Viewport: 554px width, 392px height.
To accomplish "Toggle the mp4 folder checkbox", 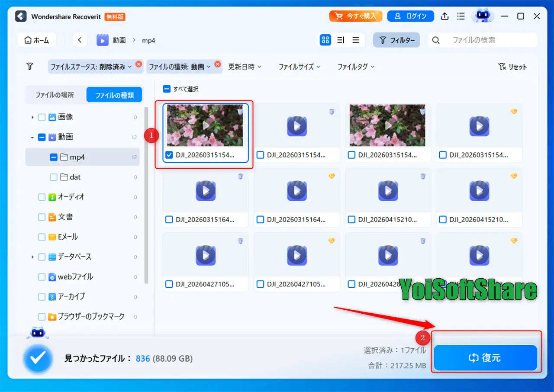I will (54, 157).
